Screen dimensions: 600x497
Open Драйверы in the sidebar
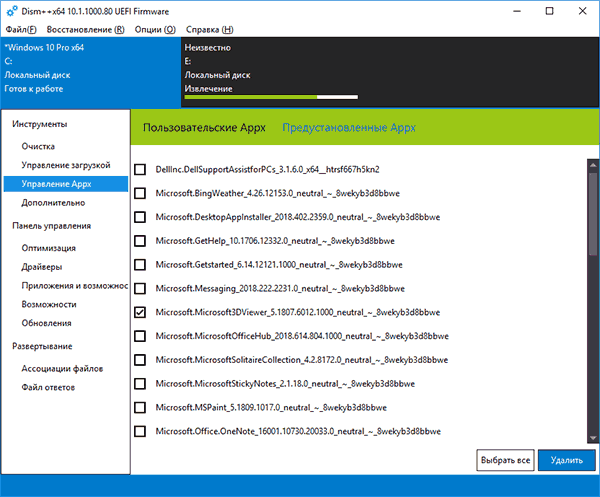tap(42, 266)
